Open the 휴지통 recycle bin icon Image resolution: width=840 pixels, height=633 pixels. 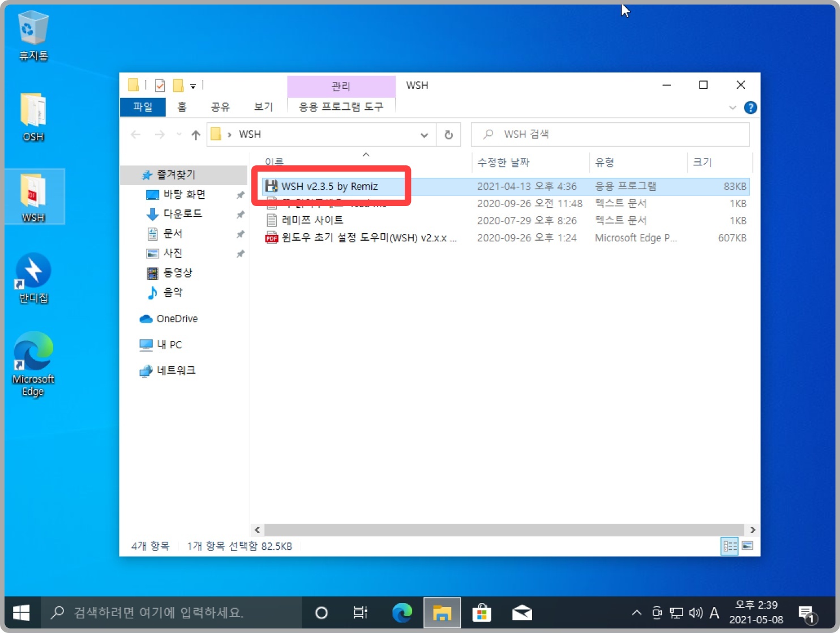(32, 34)
